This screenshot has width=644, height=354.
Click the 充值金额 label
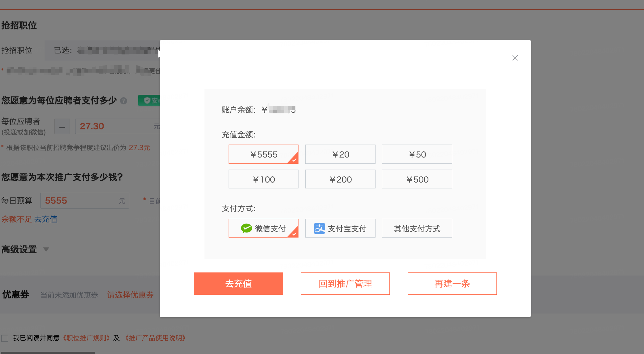[239, 135]
